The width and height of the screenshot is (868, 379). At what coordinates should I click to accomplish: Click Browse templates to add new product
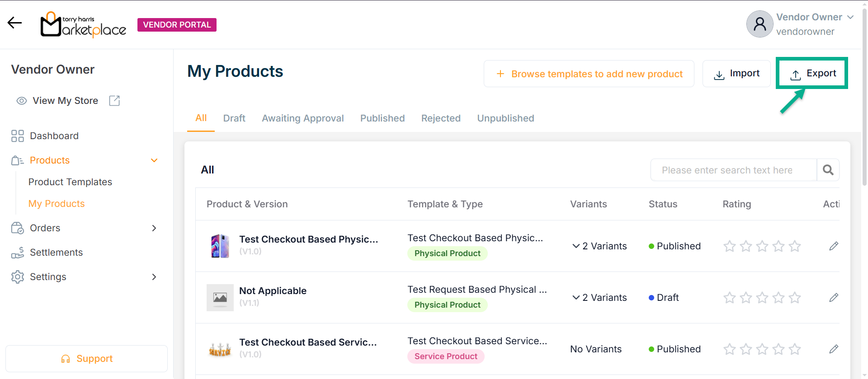pyautogui.click(x=589, y=74)
